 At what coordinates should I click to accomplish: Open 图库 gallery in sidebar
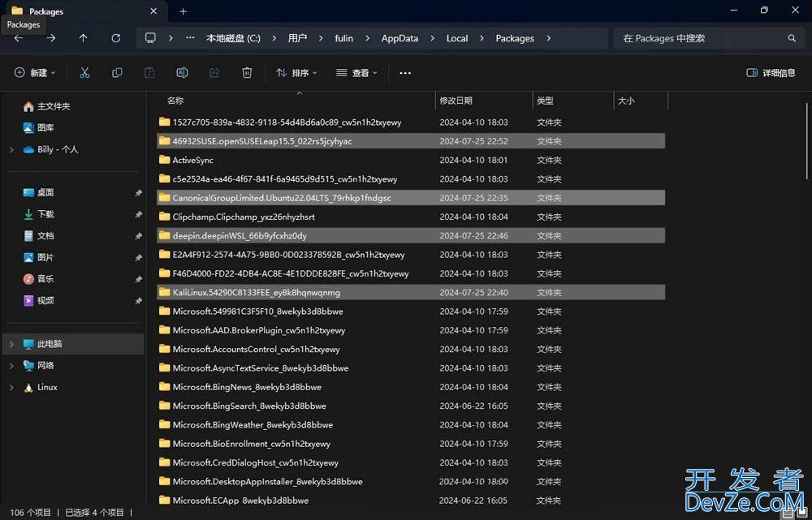(x=38, y=127)
